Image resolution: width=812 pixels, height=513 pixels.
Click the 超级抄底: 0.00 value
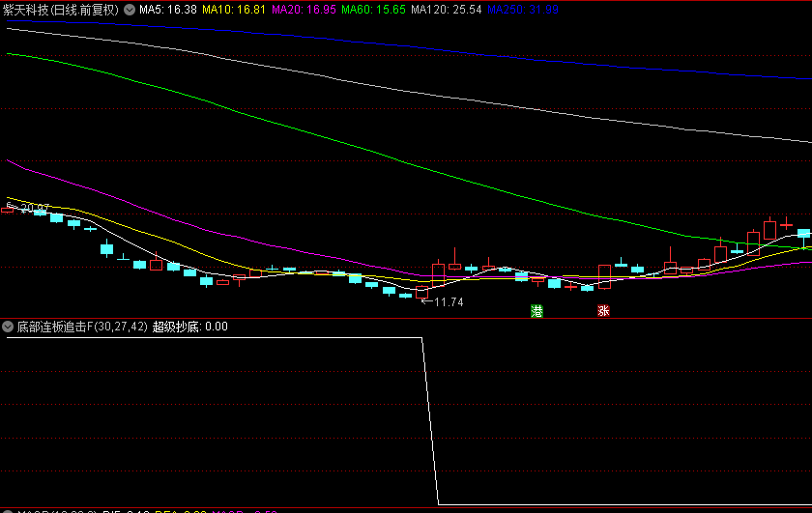coord(190,327)
